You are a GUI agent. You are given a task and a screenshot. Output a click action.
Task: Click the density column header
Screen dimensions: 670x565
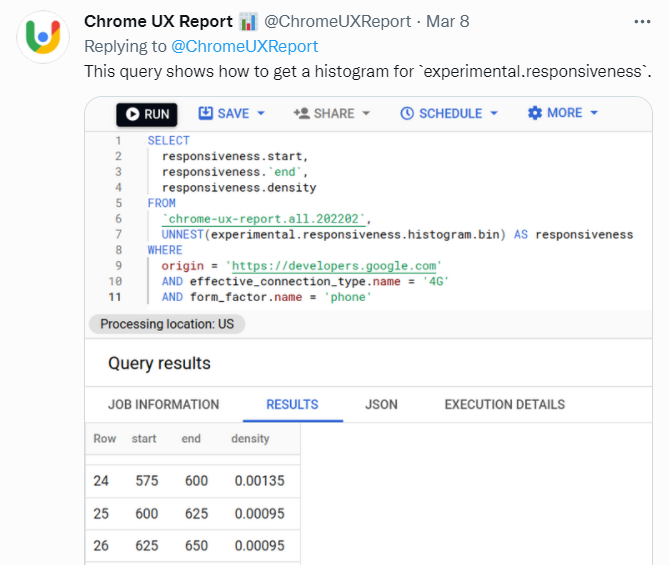[x=250, y=438]
